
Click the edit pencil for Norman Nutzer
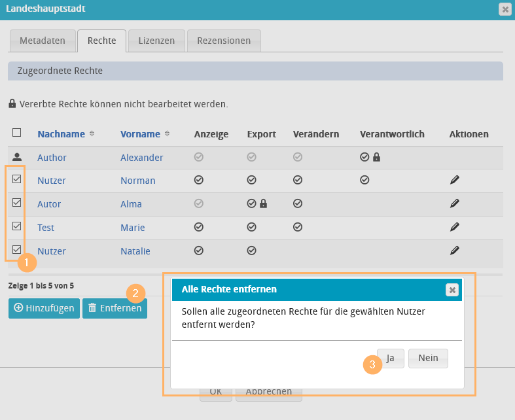pos(455,180)
